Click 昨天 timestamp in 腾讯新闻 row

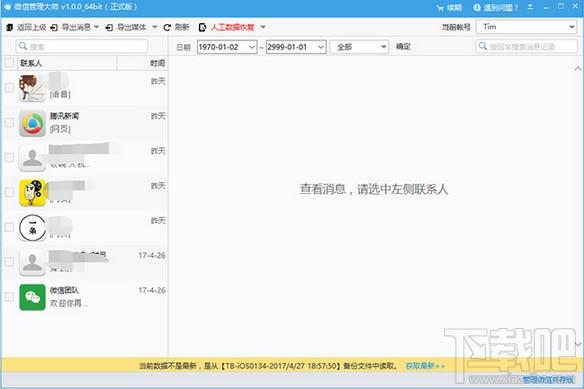(158, 116)
